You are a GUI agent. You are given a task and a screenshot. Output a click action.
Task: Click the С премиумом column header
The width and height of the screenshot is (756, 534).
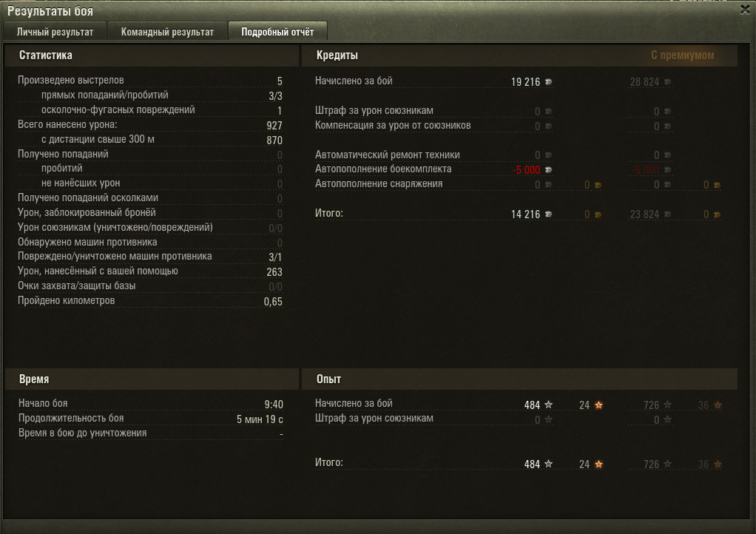[x=682, y=55]
